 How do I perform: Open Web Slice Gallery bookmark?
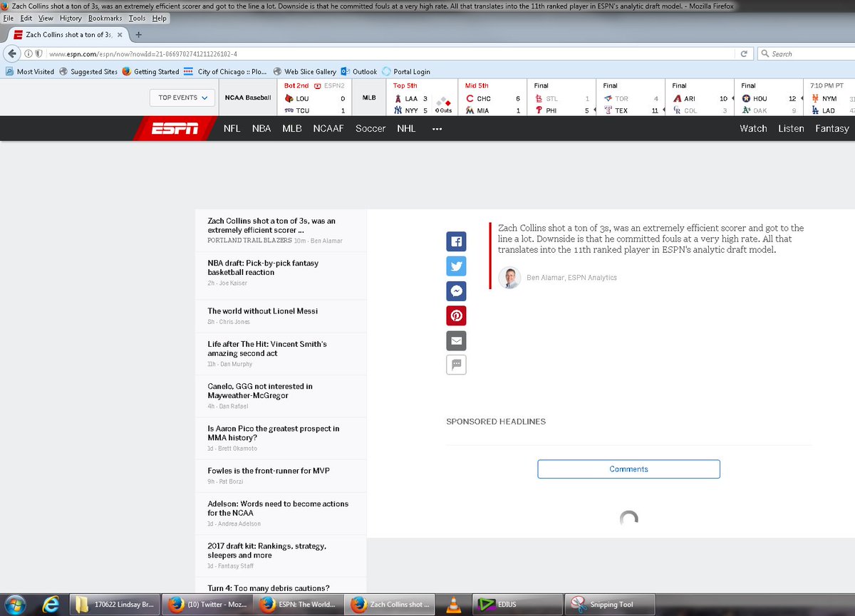tap(304, 71)
